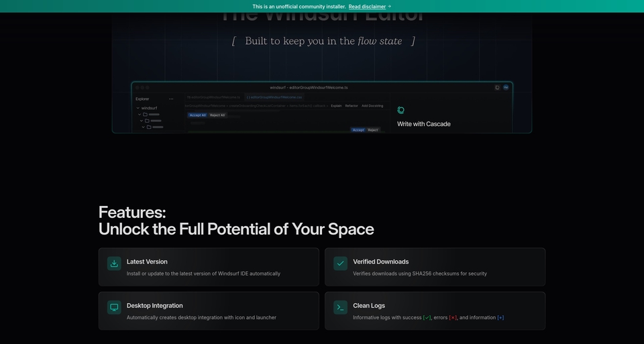Click the download icon on Latest Version card
644x344 pixels.
114,264
